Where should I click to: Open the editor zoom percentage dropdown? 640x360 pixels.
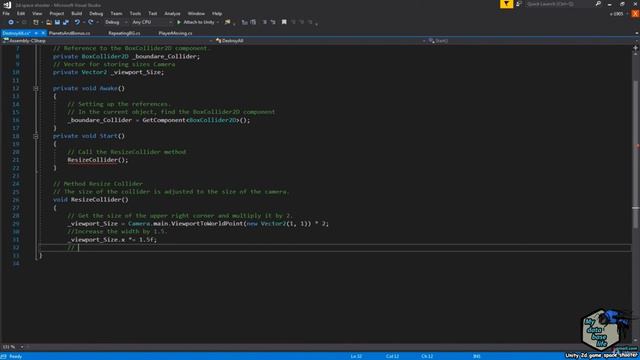(x=22, y=347)
